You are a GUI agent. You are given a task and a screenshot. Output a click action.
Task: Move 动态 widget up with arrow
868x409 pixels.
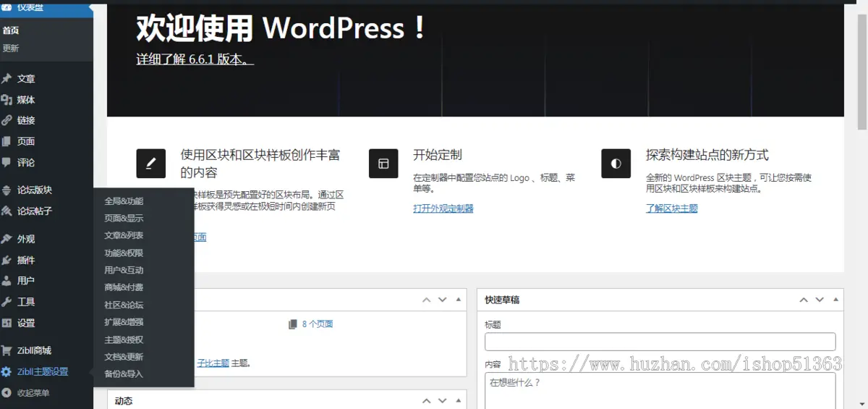coord(427,401)
